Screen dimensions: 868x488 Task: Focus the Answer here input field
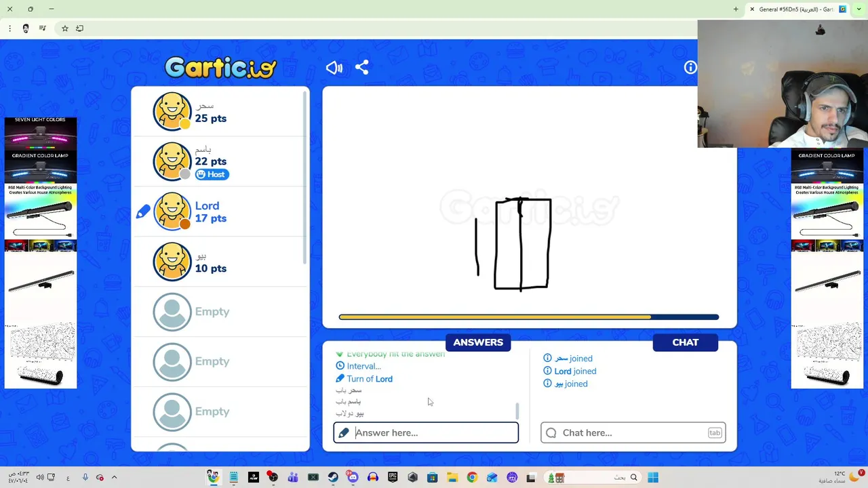[426, 432]
